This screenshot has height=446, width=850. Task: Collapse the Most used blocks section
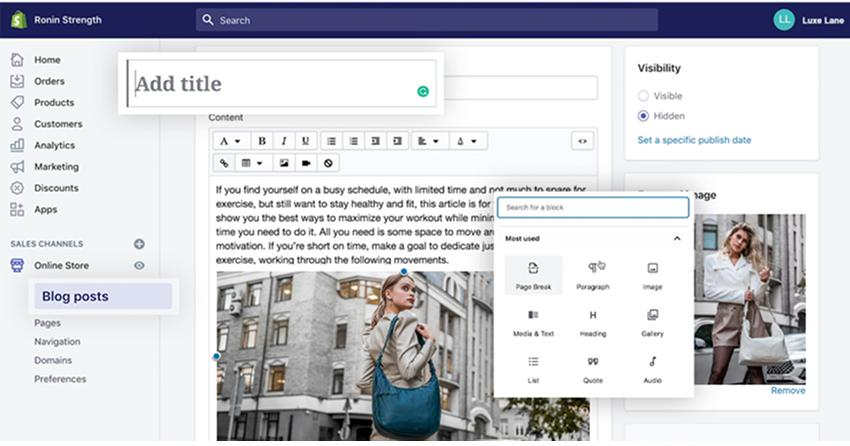pyautogui.click(x=677, y=238)
